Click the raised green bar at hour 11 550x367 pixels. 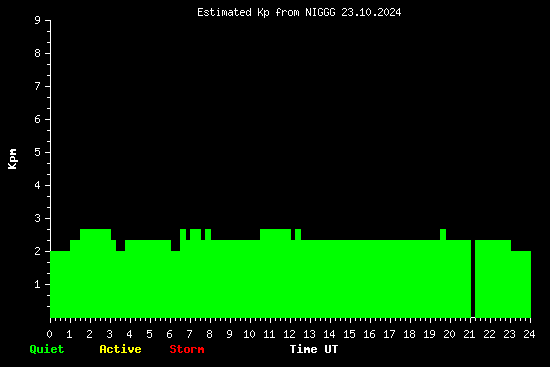(276, 234)
